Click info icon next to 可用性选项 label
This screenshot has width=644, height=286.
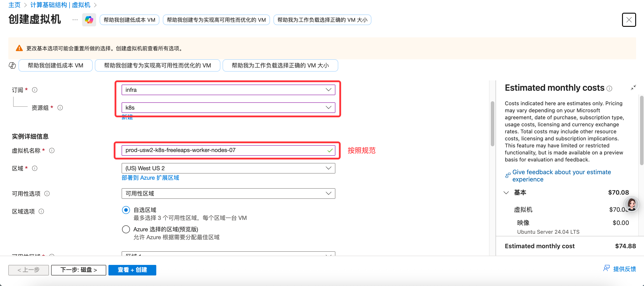click(47, 194)
